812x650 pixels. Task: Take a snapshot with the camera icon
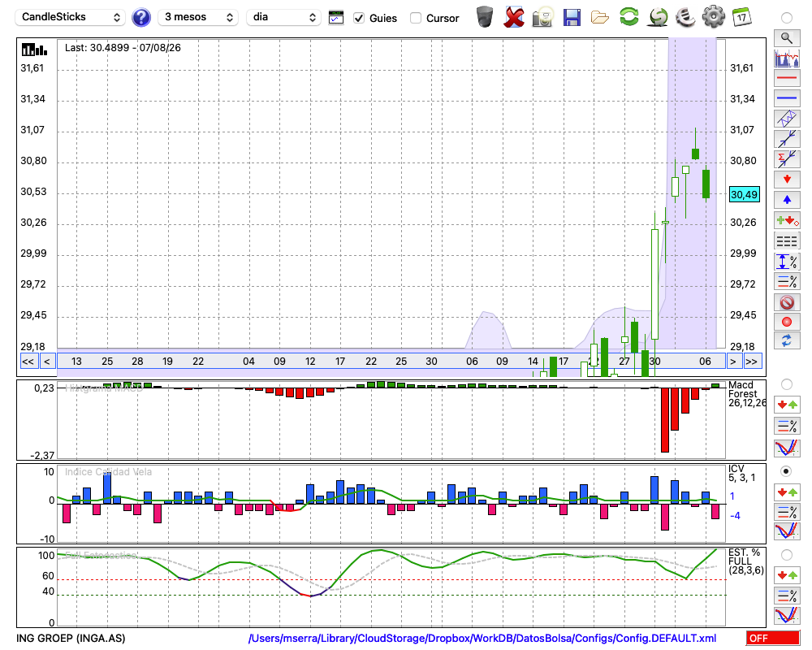tap(542, 17)
